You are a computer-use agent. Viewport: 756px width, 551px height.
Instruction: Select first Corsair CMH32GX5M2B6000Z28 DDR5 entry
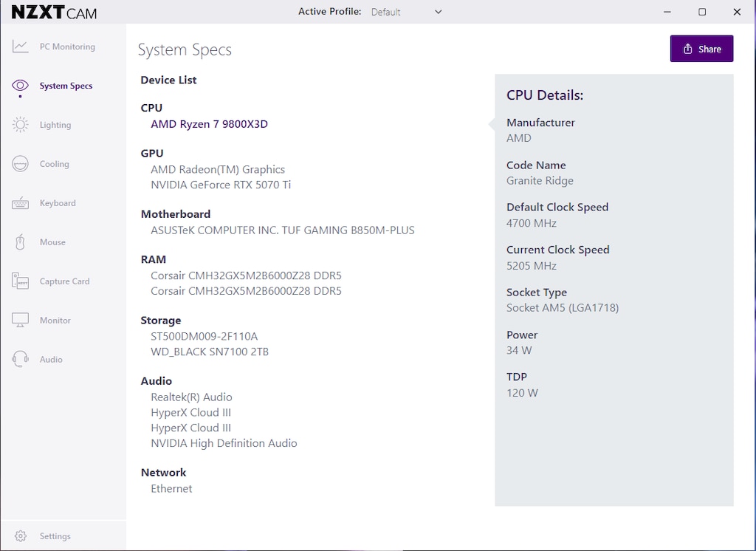245,275
